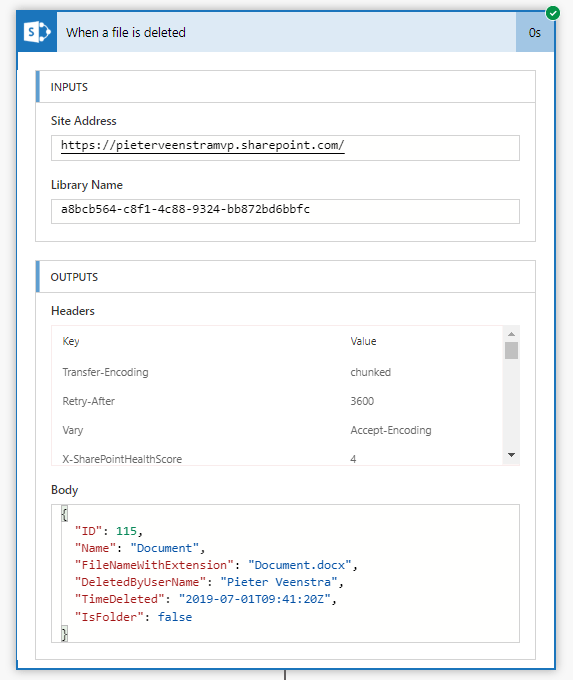The width and height of the screenshot is (573, 680).
Task: Select the Vary header key
Action: click(x=72, y=430)
